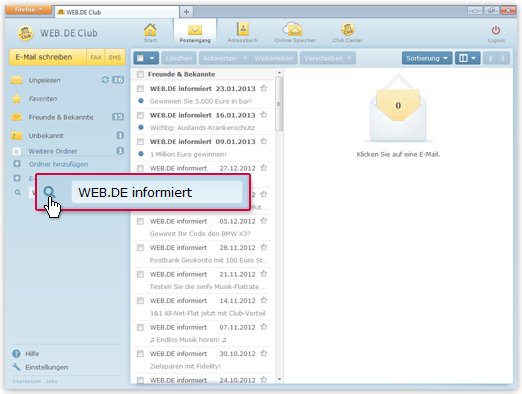Open the select-all dropdown arrow
Screen dimensions: 522x394
pos(152,58)
